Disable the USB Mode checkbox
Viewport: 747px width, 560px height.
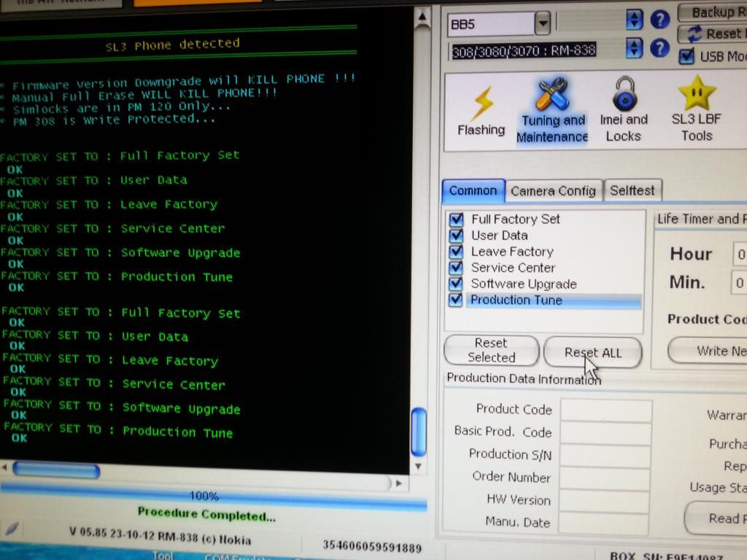click(686, 56)
